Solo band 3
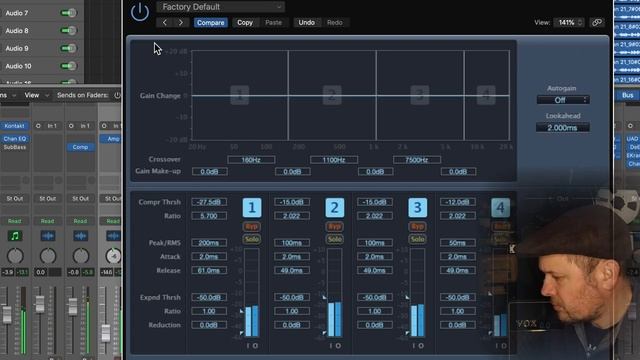 418,239
